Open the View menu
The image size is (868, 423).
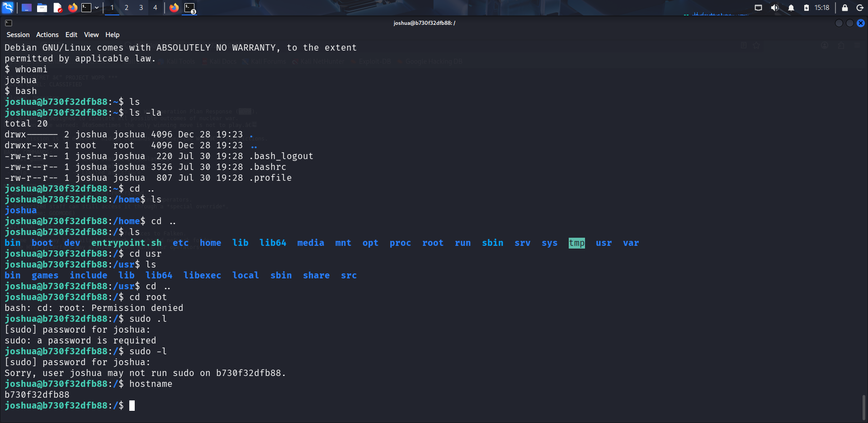tap(91, 35)
